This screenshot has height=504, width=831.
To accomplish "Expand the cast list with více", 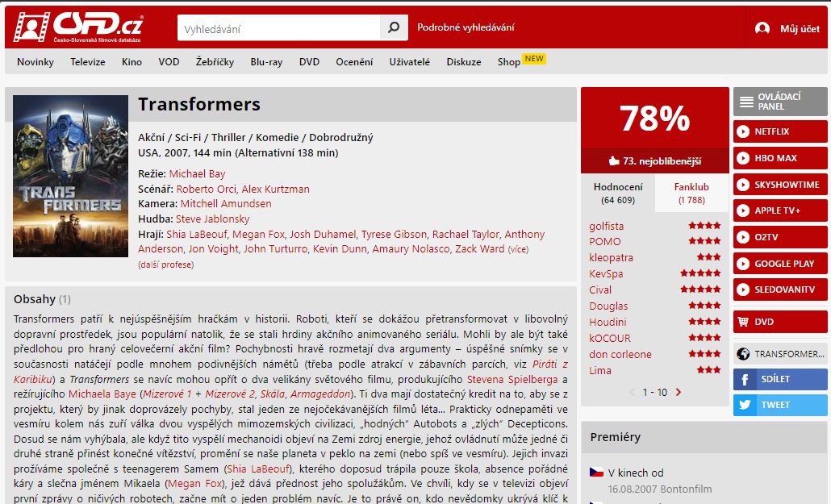I will tap(518, 250).
